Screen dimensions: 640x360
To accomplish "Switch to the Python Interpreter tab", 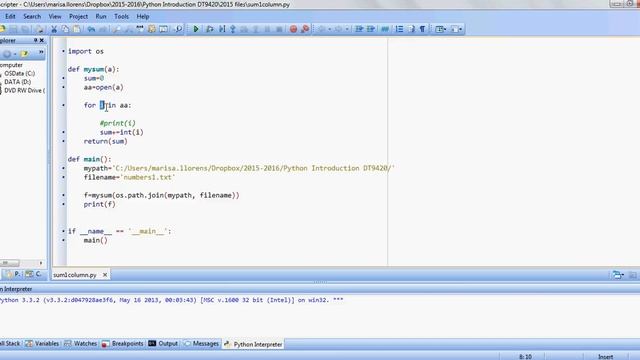I will click(x=253, y=344).
